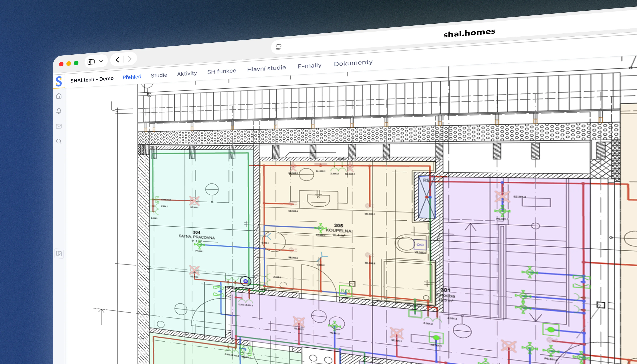Click the SHAI.tech - Demo project title
The height and width of the screenshot is (364, 637).
click(x=92, y=79)
